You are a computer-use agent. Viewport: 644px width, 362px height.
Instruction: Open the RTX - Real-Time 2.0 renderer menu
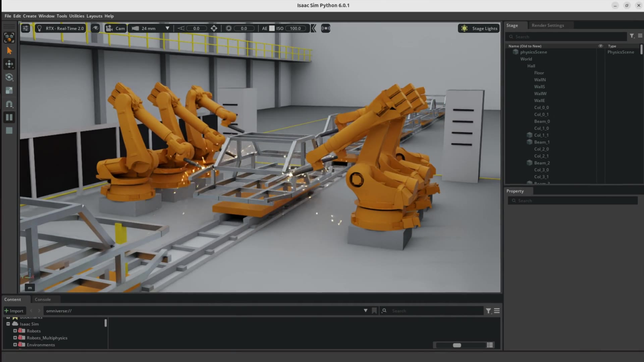60,28
